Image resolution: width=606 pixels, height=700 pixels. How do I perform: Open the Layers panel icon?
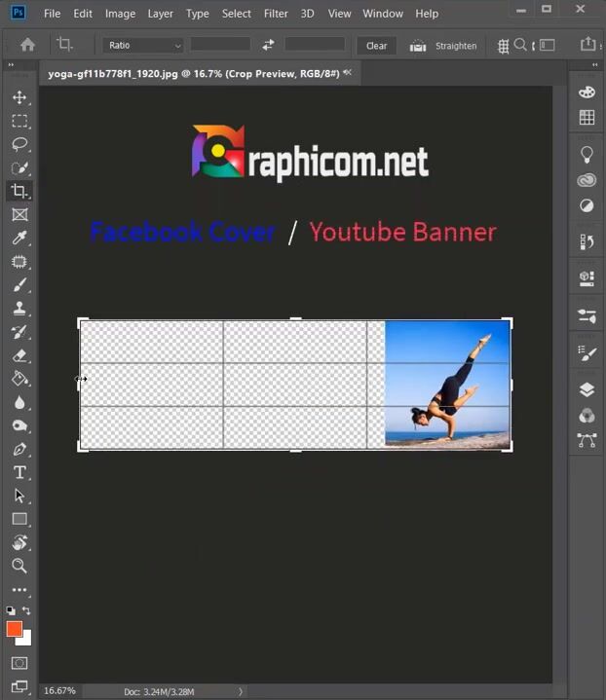[587, 389]
